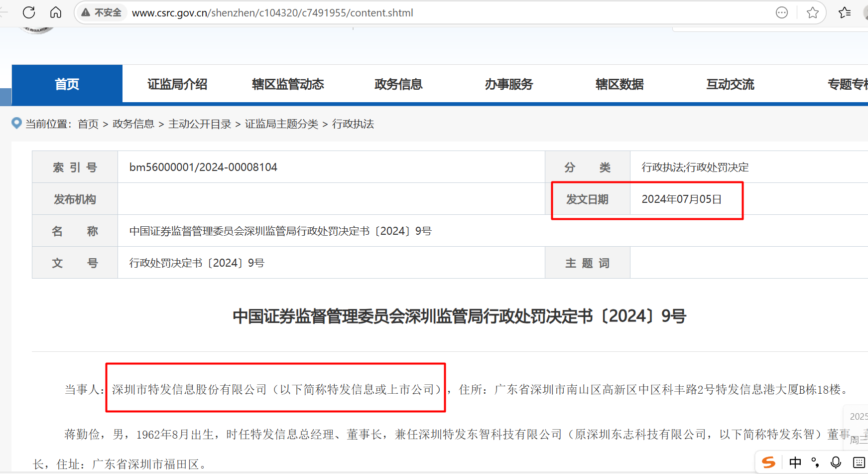
Task: Follow the breadcrumb link 行政执法
Action: 353,124
